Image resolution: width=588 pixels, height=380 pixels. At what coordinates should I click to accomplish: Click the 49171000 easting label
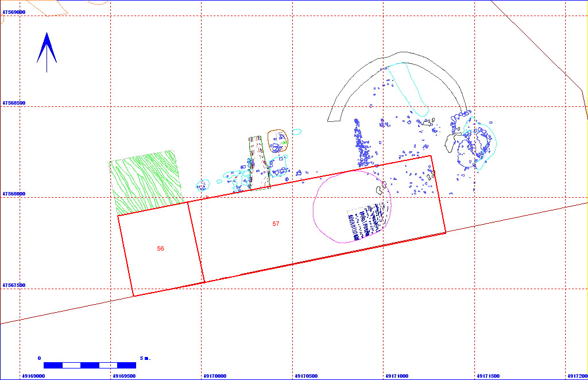tap(397, 376)
